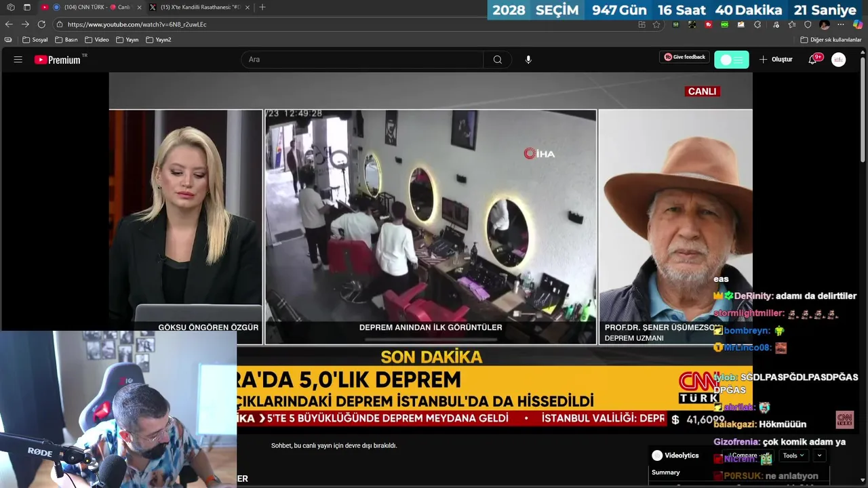This screenshot has width=868, height=488.
Task: Click the search magnifier button
Action: [x=498, y=60]
